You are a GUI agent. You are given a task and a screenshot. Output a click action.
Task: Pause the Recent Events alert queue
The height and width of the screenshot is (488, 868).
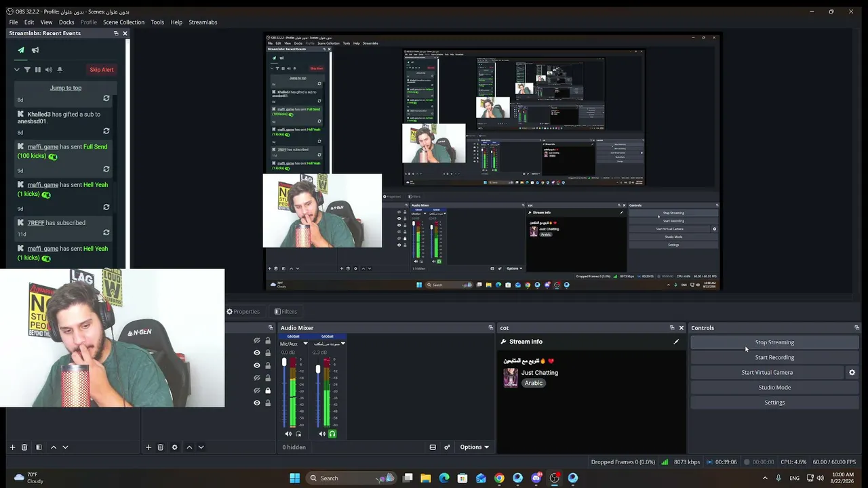pos(38,70)
